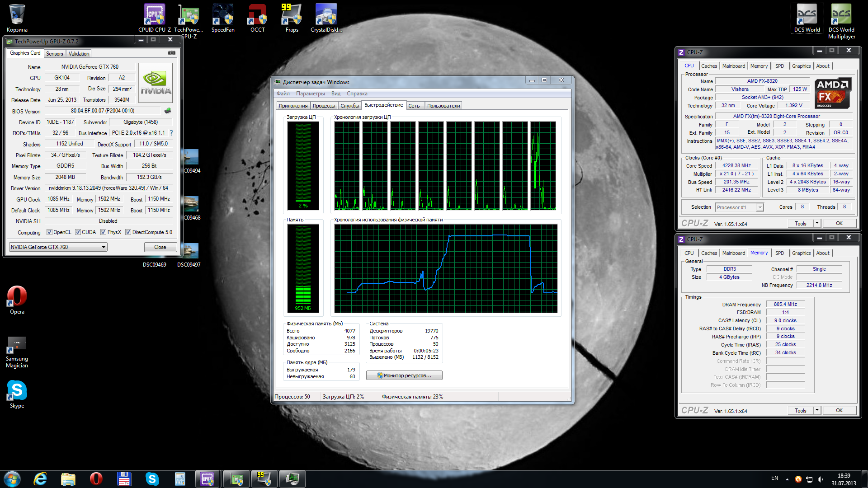The height and width of the screenshot is (488, 868).
Task: Open Internet Explorer from taskbar
Action: point(40,479)
